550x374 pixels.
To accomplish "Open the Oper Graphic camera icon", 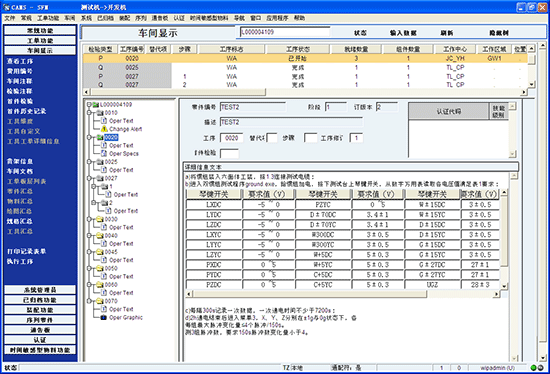I will point(104,318).
